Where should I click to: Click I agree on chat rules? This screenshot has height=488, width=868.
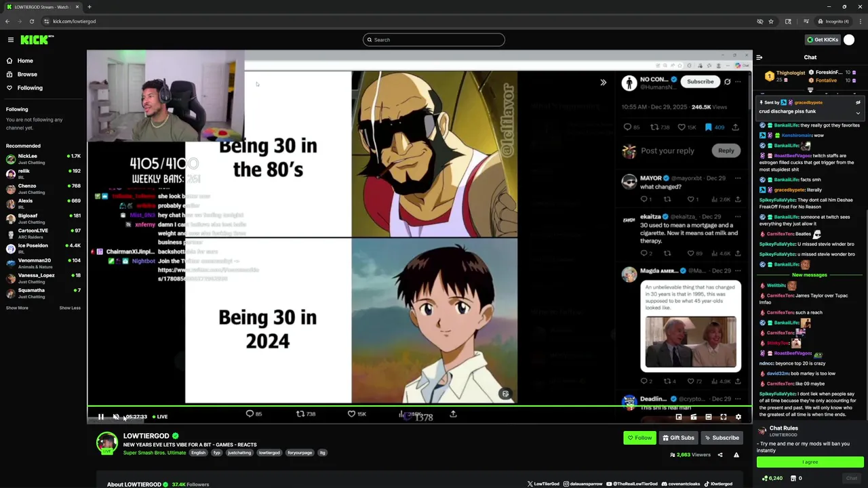click(810, 462)
